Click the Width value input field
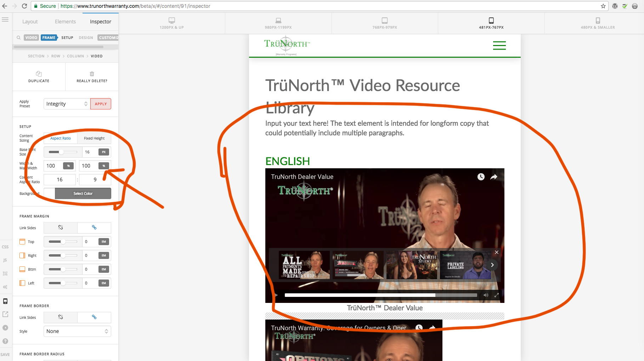644x361 pixels. tap(53, 166)
